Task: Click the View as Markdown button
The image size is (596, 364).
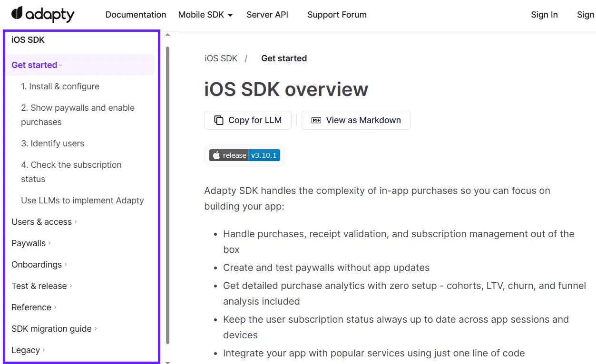Action: coord(356,120)
